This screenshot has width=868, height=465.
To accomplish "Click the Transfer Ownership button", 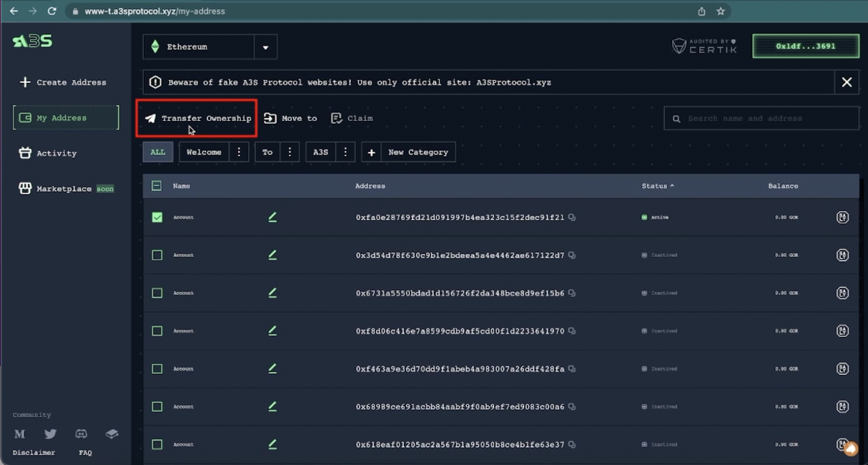I will click(197, 118).
